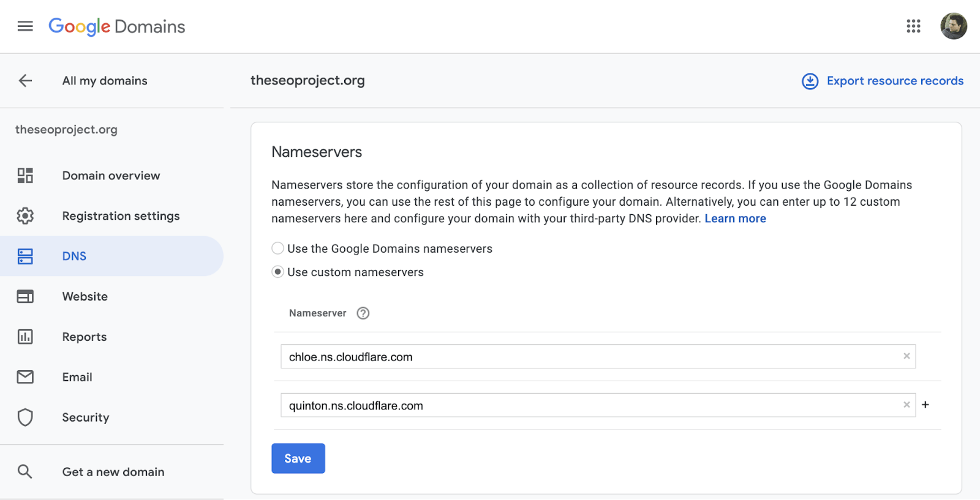The height and width of the screenshot is (500, 980).
Task: Click the export download icon
Action: coord(810,81)
